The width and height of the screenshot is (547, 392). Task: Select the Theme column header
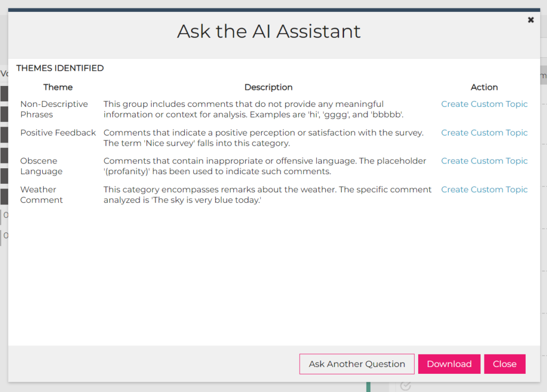[58, 87]
